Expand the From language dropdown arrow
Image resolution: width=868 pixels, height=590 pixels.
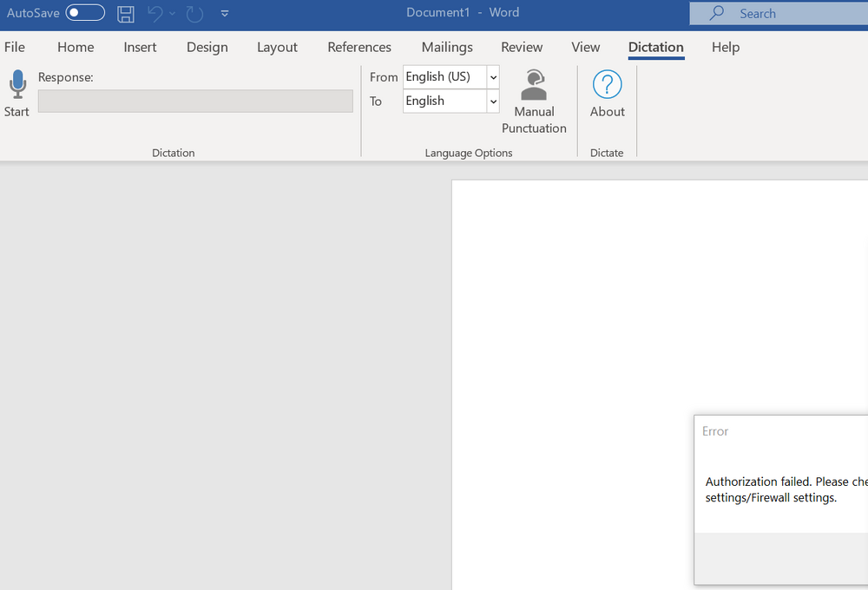(493, 77)
